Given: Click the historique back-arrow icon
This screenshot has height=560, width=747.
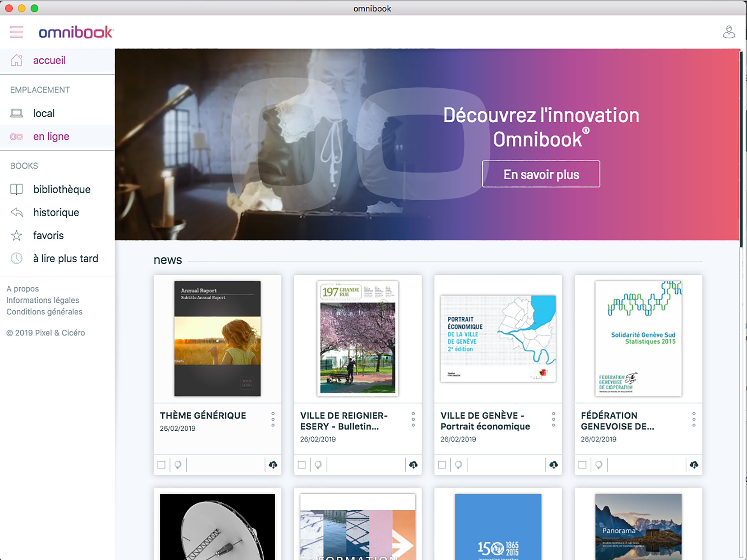Looking at the screenshot, I should [x=16, y=212].
